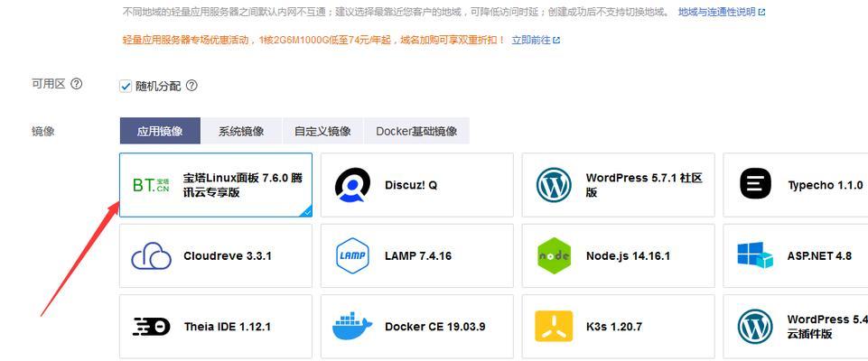
Task: Click external link icon after 立即前往
Action: point(556,41)
